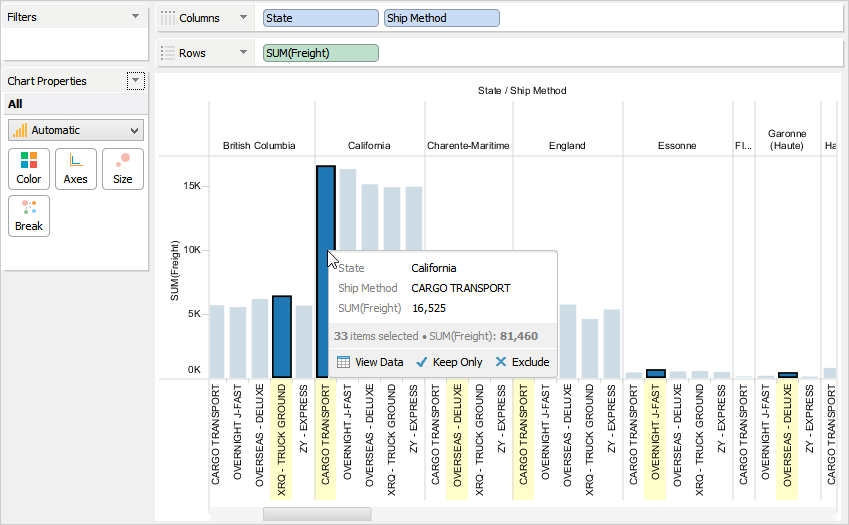The width and height of the screenshot is (849, 525).
Task: Expand the Columns shelf dropdown arrow
Action: pos(243,18)
